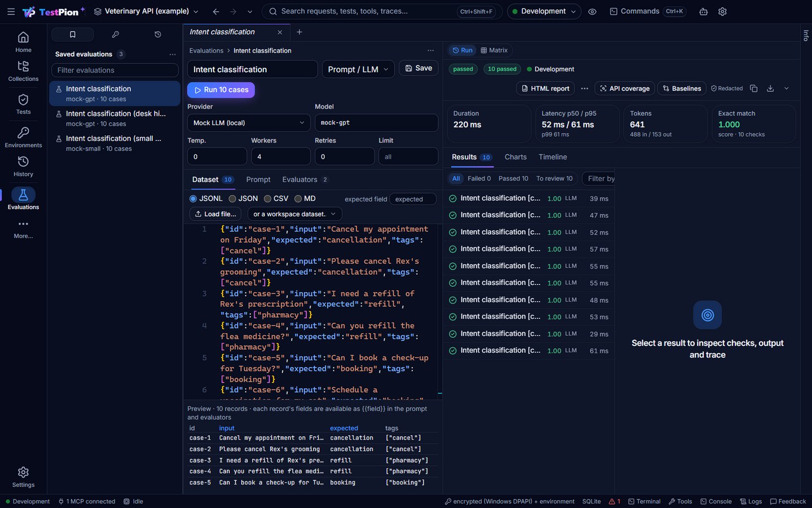Expand the chevron next to download icon
Image resolution: width=812 pixels, height=508 pixels.
click(787, 89)
